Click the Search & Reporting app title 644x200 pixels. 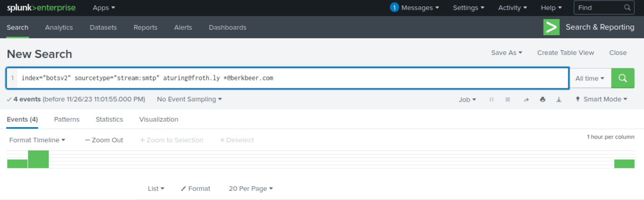tap(600, 27)
